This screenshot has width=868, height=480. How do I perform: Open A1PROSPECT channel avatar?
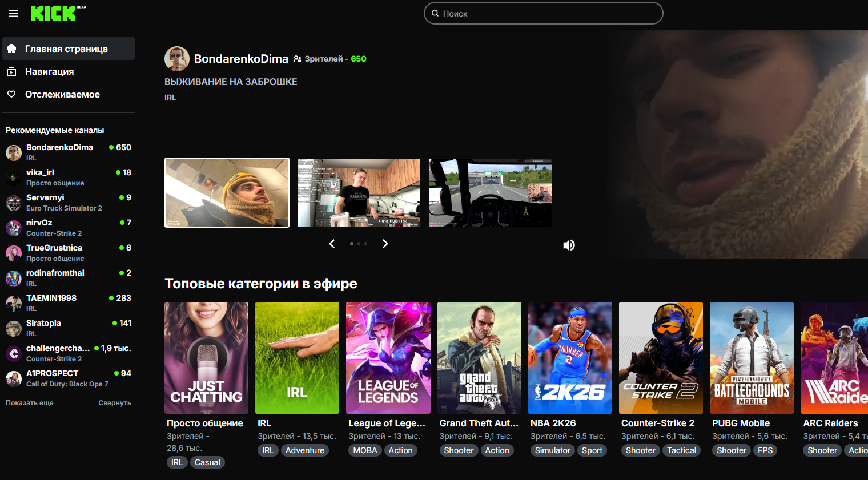click(14, 378)
